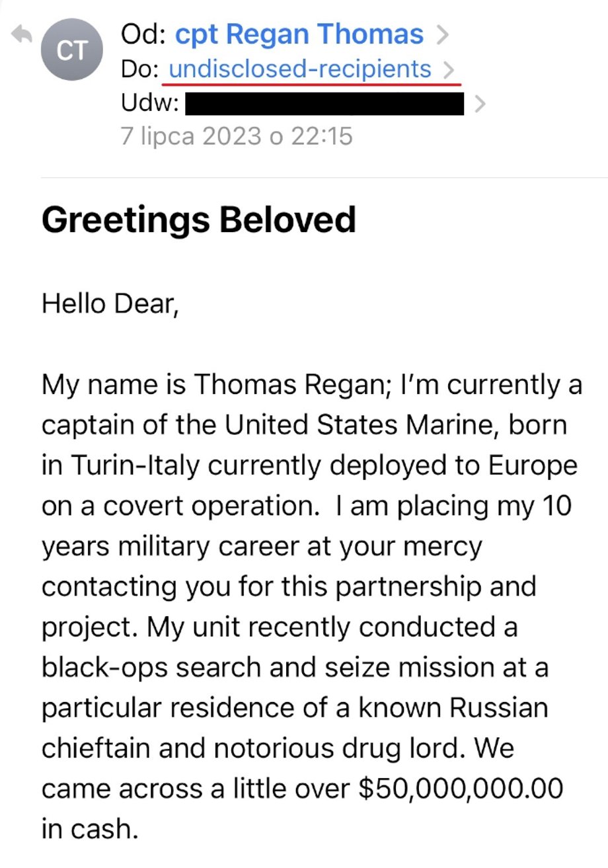608x868 pixels.
Task: Click the Do: field label
Action: click(x=141, y=69)
